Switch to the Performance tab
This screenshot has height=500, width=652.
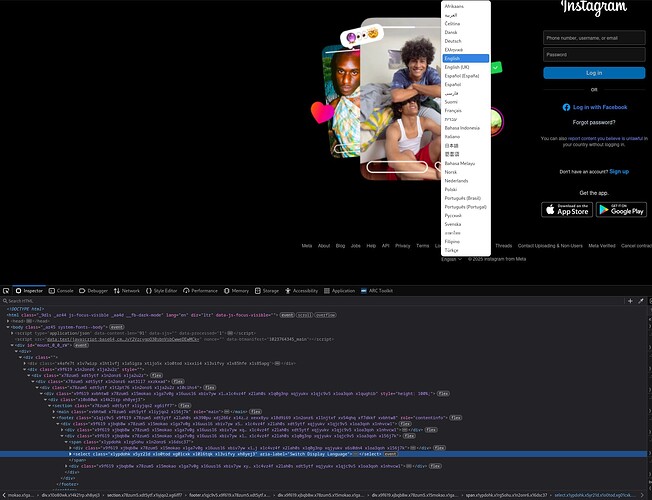[x=200, y=291]
